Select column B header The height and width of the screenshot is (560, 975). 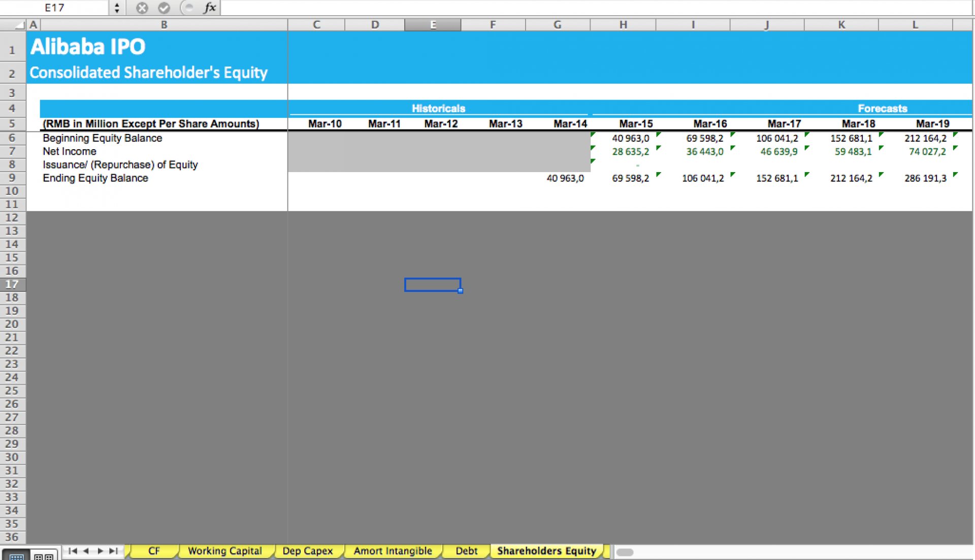pyautogui.click(x=164, y=25)
